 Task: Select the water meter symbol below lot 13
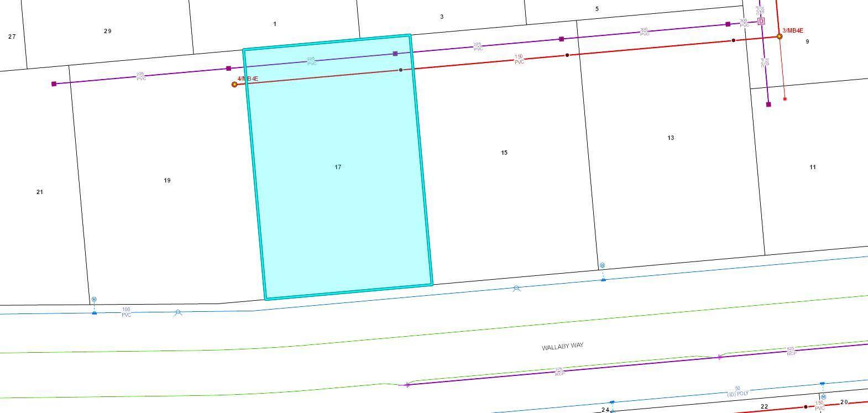tap(603, 266)
